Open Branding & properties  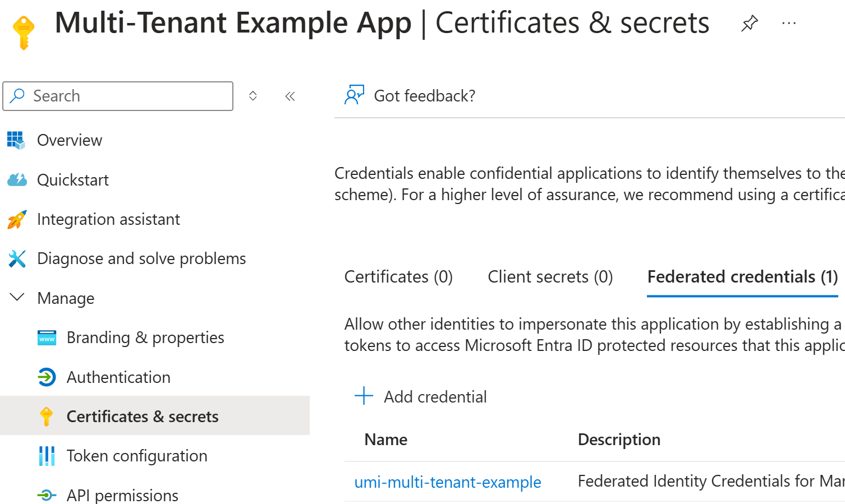click(145, 337)
